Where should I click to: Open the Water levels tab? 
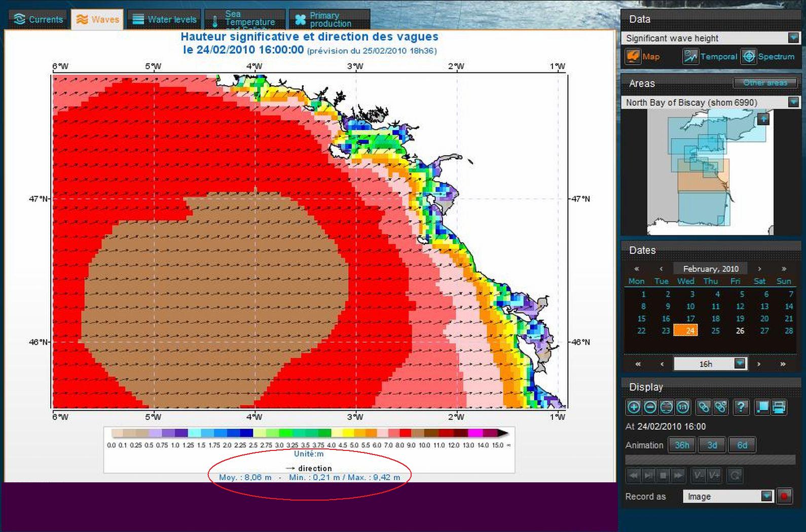pyautogui.click(x=164, y=19)
